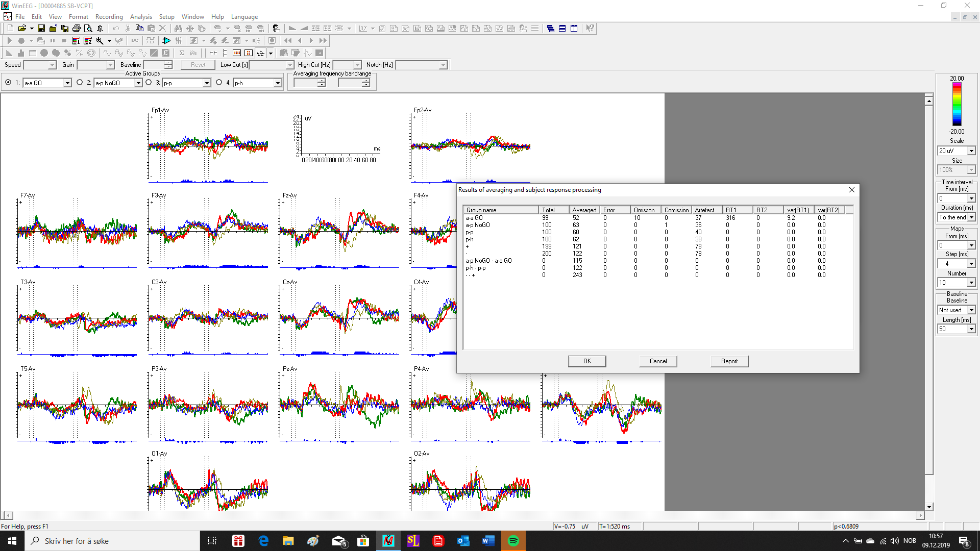Click the patient card person icon

pyautogui.click(x=276, y=29)
